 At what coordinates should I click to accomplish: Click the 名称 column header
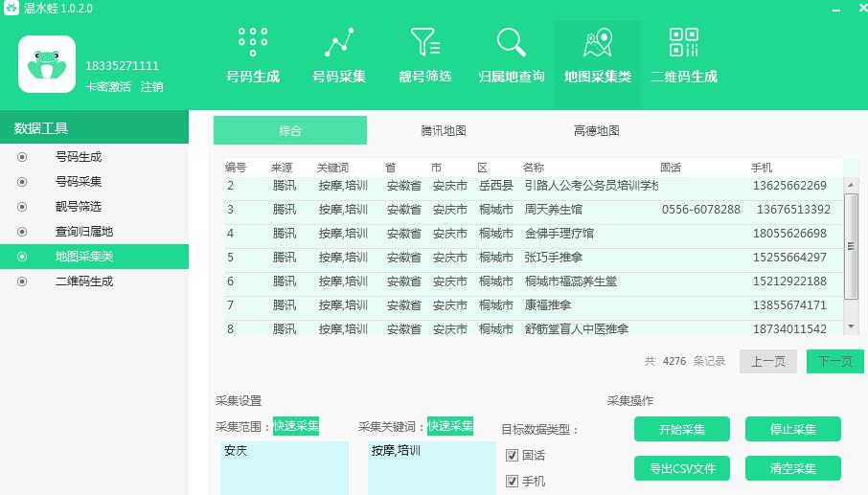point(534,167)
